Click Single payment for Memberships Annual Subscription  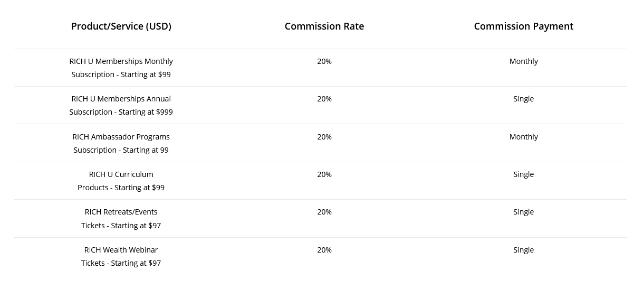(523, 99)
